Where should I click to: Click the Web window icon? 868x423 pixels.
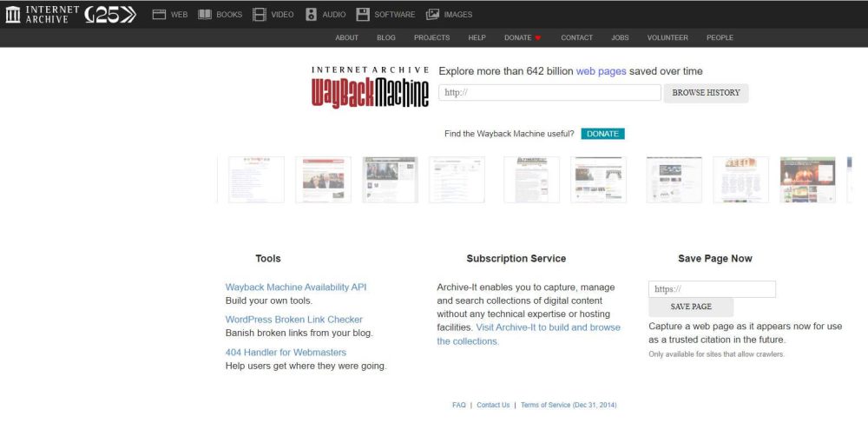point(160,15)
